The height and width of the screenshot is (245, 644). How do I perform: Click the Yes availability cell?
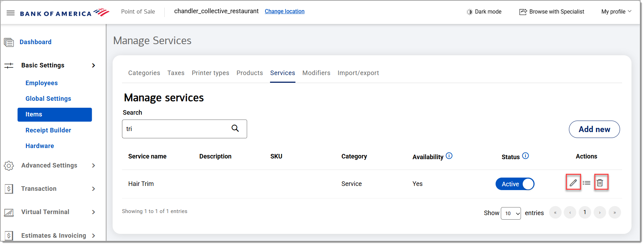[x=417, y=184]
